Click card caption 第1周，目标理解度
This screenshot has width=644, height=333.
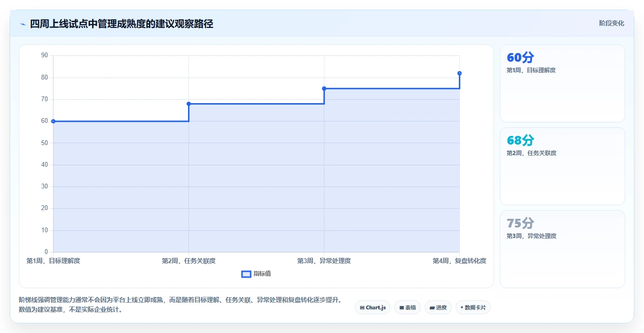point(531,70)
